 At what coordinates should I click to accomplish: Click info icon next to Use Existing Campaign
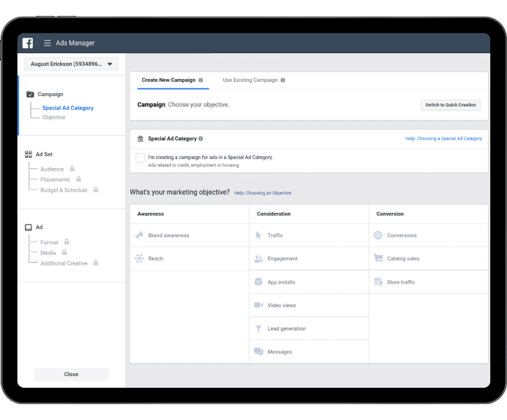pyautogui.click(x=283, y=80)
